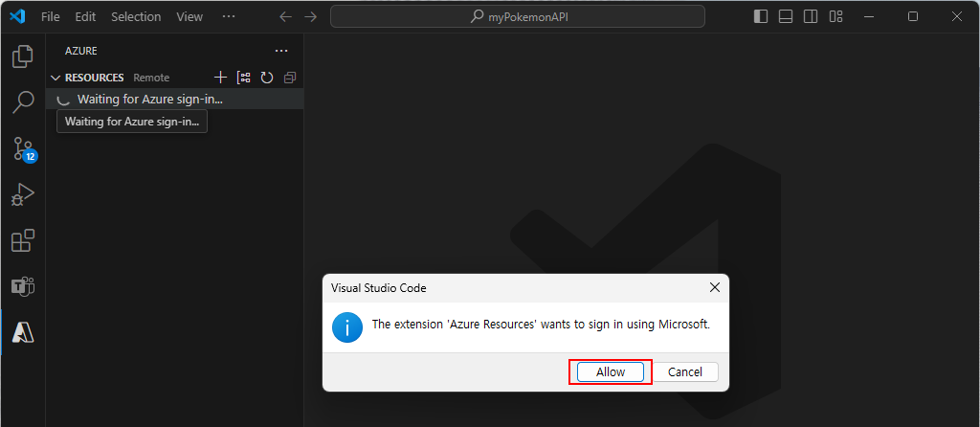
Task: Click the AZURE panel title
Action: click(x=81, y=51)
